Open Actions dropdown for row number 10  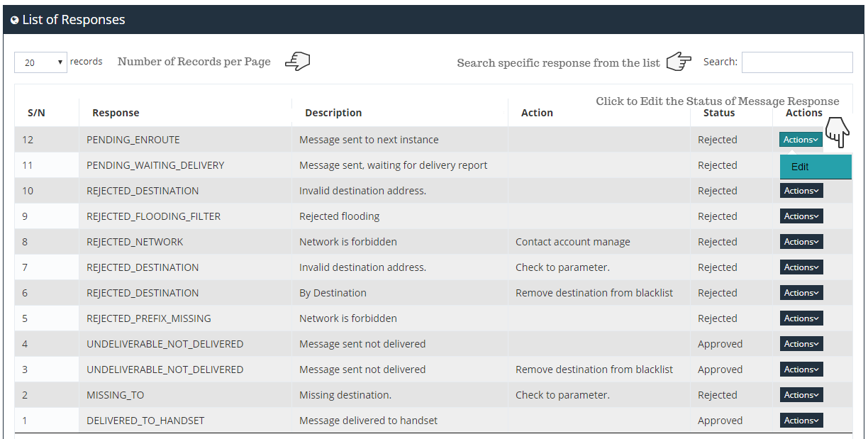801,191
